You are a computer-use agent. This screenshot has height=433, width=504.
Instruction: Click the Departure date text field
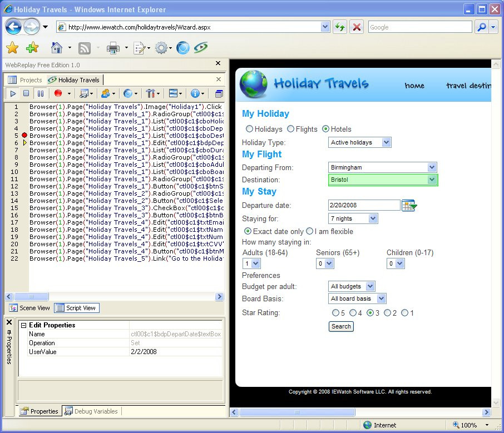click(x=364, y=206)
